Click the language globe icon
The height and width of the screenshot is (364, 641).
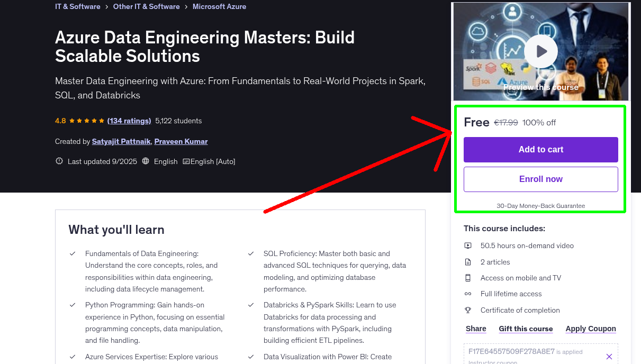point(146,161)
